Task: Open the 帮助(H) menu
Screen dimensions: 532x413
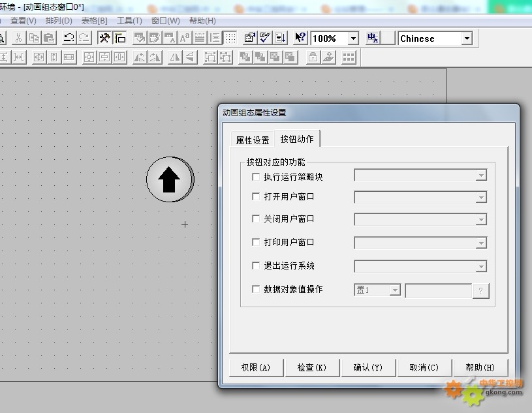Action: coord(202,21)
